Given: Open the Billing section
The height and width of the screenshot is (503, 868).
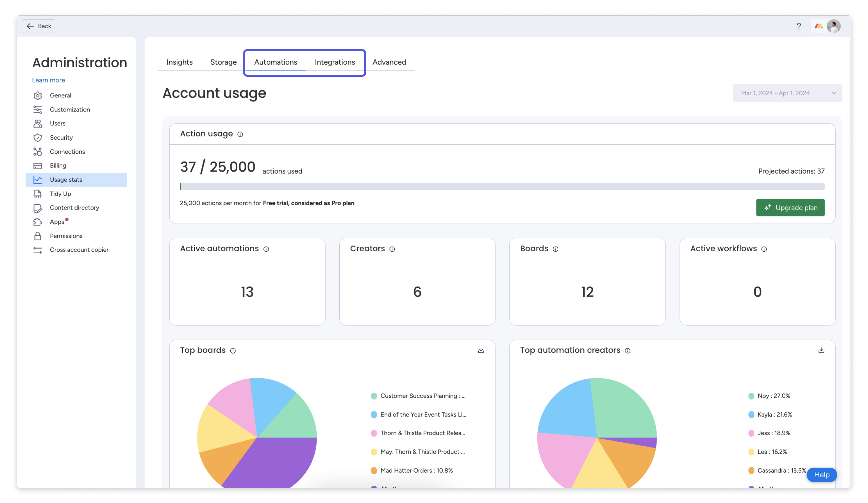Looking at the screenshot, I should pyautogui.click(x=58, y=166).
